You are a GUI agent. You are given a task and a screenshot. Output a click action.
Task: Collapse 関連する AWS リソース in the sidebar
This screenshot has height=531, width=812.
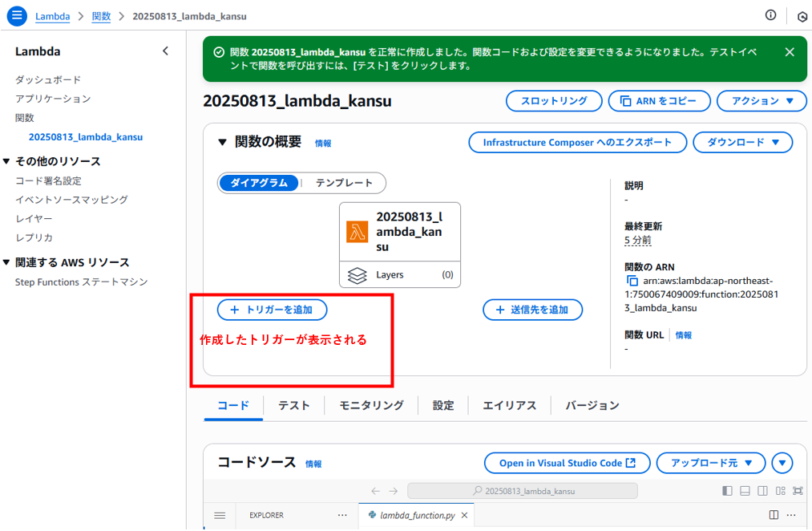point(6,262)
